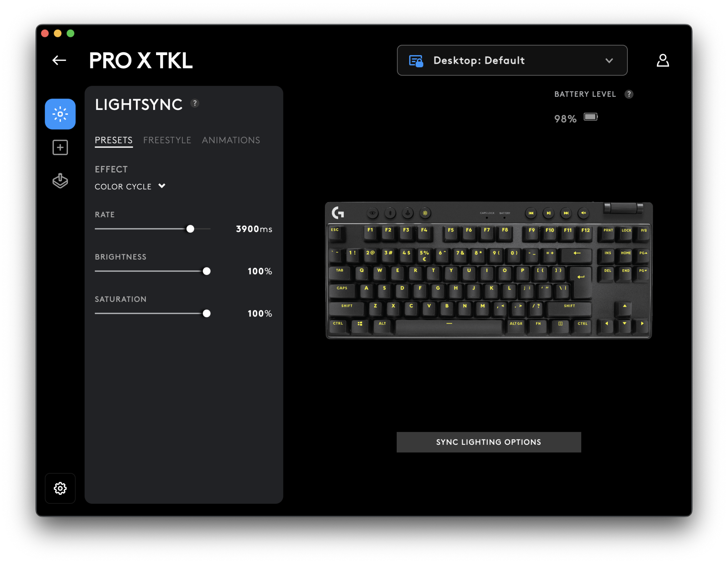Click the BRIGHTNESS slider handle
The width and height of the screenshot is (728, 564).
[x=207, y=271]
